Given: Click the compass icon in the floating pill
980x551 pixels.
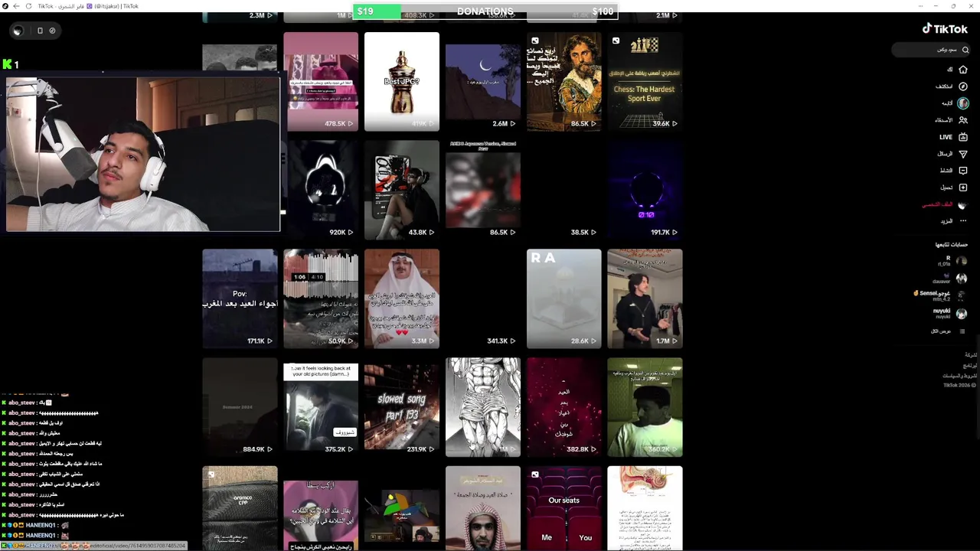Looking at the screenshot, I should click(x=52, y=31).
